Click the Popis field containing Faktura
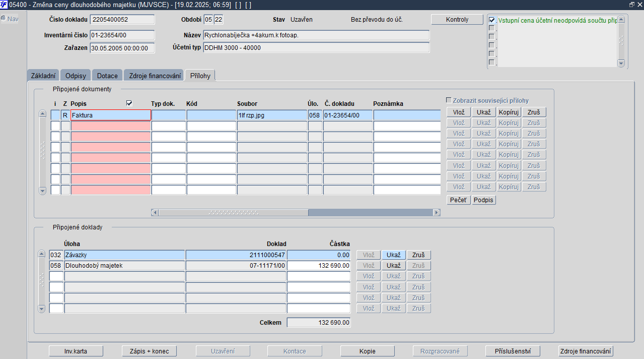Viewport: 644px width, 359px height. point(111,115)
